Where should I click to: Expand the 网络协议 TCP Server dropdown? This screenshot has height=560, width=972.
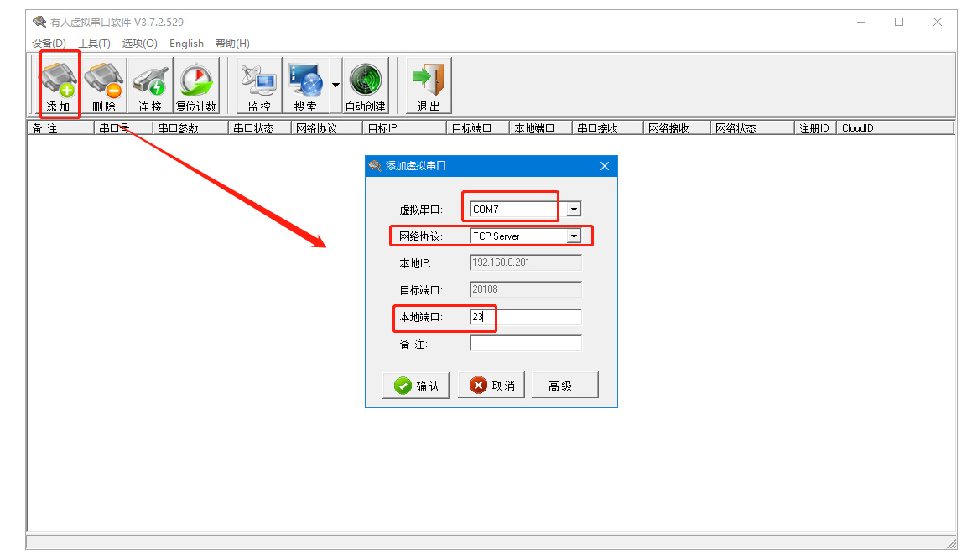pyautogui.click(x=574, y=236)
